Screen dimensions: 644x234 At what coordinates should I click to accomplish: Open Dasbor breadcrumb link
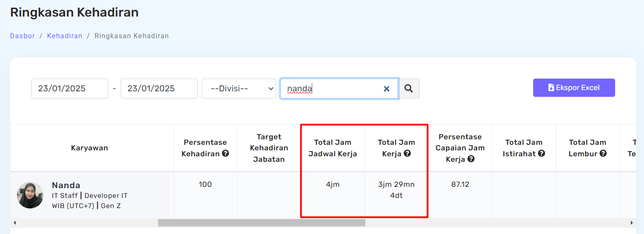click(x=23, y=36)
